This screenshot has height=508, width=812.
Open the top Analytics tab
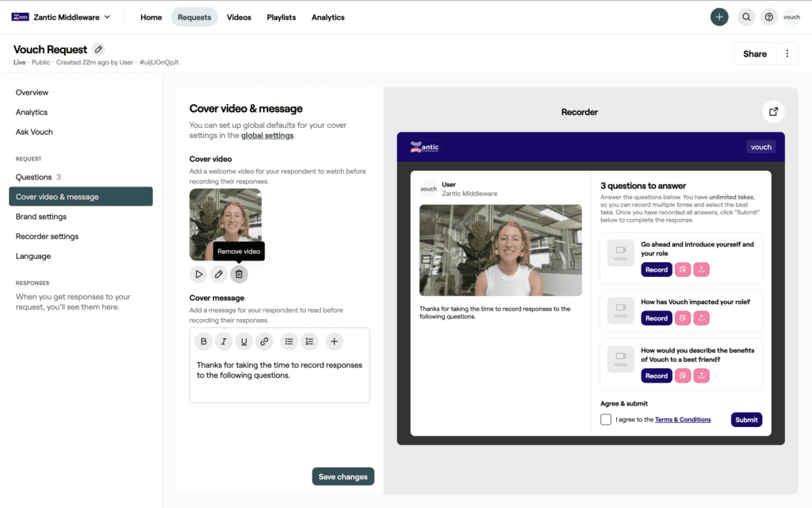tap(327, 17)
